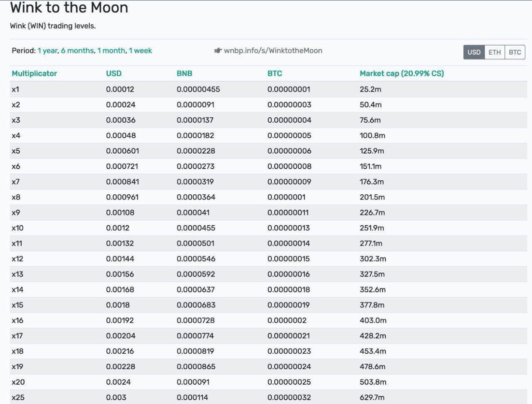
Task: Click BNB value 0.000041
Action: 193,213
